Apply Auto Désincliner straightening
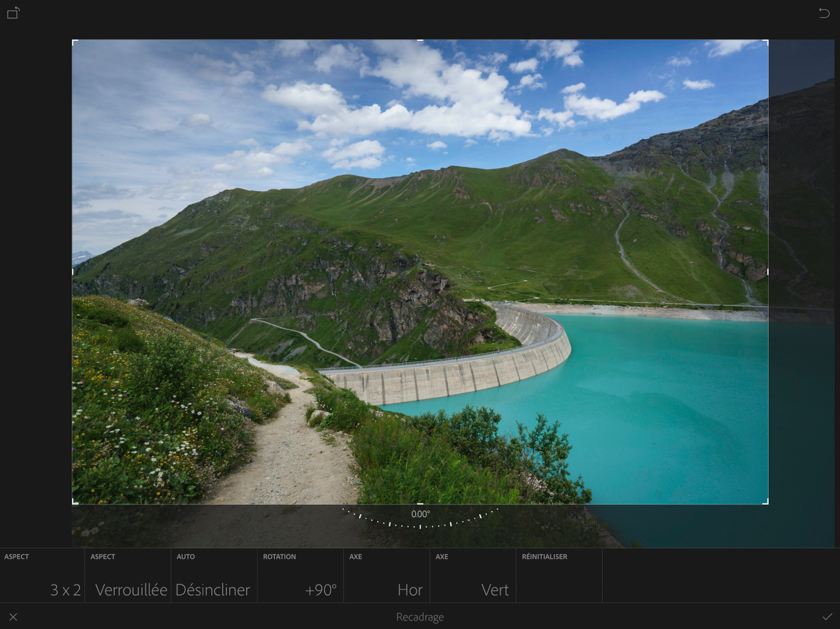The width and height of the screenshot is (840, 629). point(214,575)
